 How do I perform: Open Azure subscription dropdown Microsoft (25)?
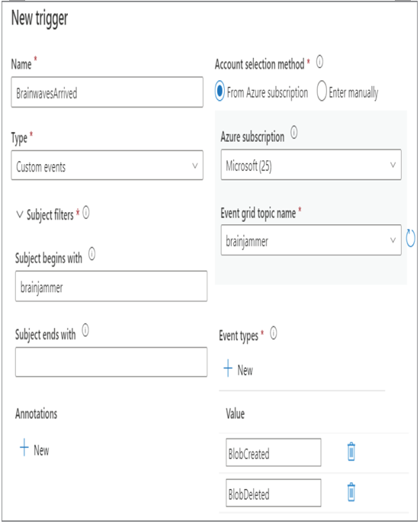click(x=311, y=165)
